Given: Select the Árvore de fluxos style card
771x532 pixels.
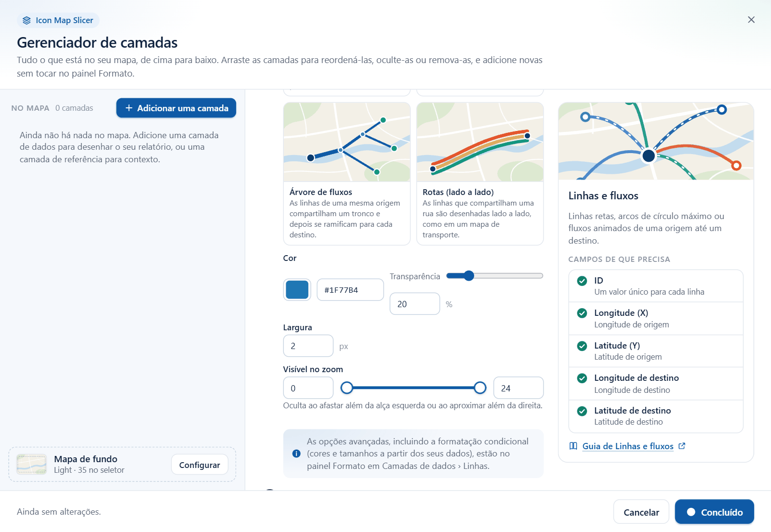Looking at the screenshot, I should coord(347,174).
